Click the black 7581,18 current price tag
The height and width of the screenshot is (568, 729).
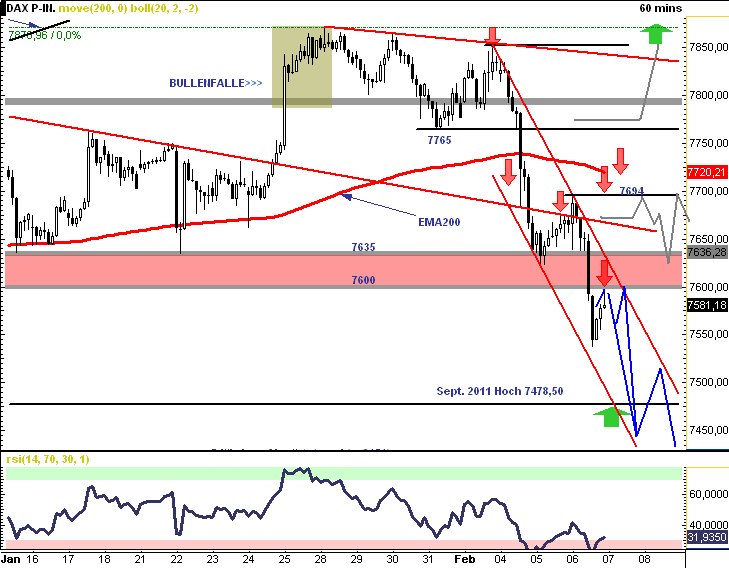click(x=707, y=305)
